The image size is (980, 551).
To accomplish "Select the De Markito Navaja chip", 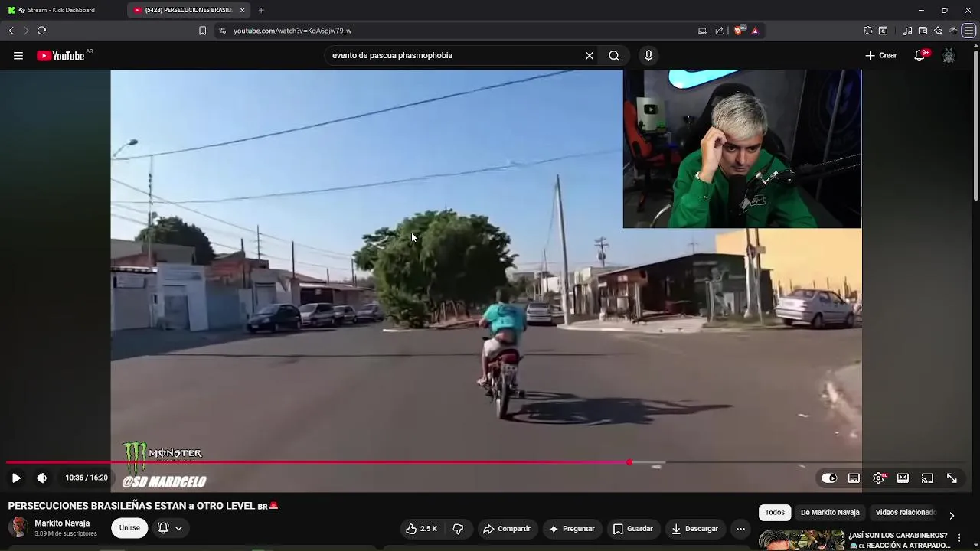I will pos(830,513).
